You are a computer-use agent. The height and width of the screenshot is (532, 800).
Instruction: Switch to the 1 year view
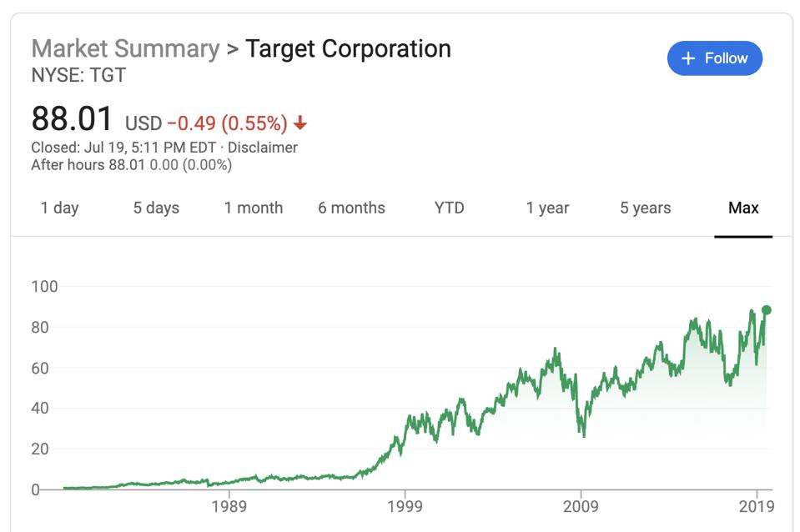coord(547,208)
